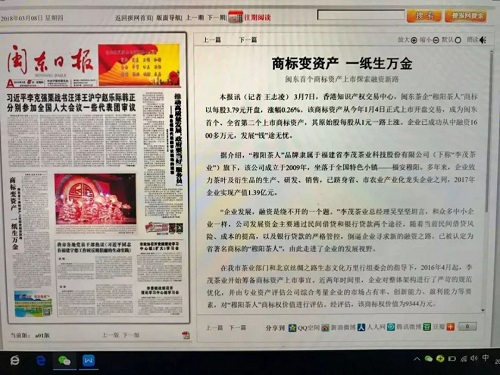The width and height of the screenshot is (500, 375).
Task: Open more share options plus icon
Action: (x=451, y=327)
